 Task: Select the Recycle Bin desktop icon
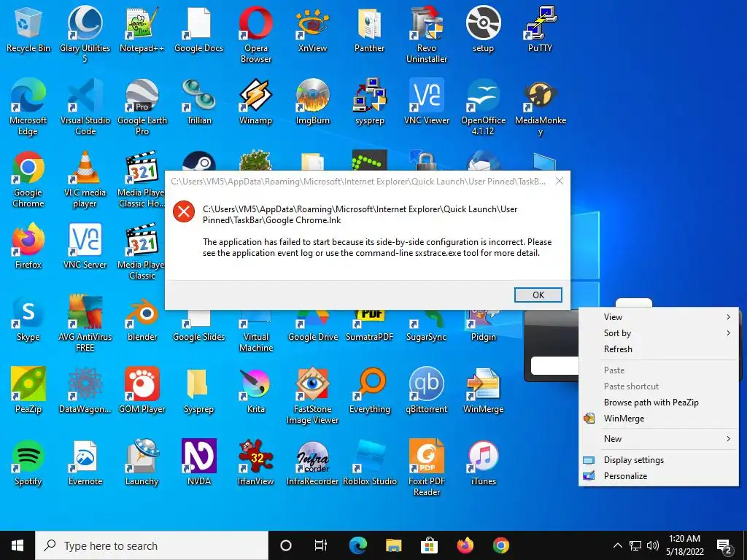point(28,29)
